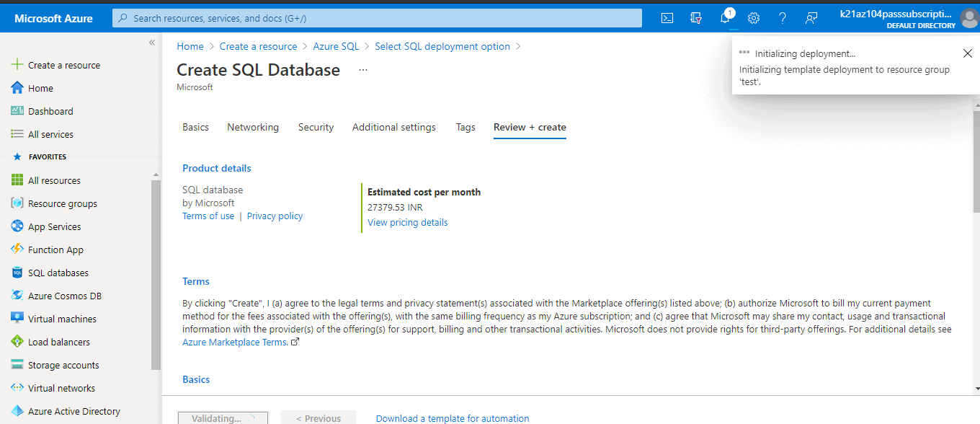This screenshot has width=980, height=424.
Task: Click the search resources input field
Action: [375, 17]
